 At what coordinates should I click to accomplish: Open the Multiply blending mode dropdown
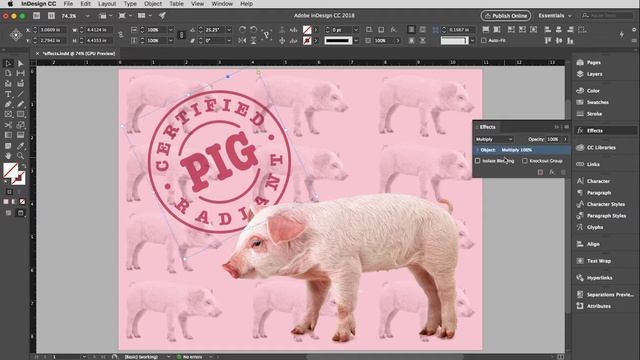point(494,139)
